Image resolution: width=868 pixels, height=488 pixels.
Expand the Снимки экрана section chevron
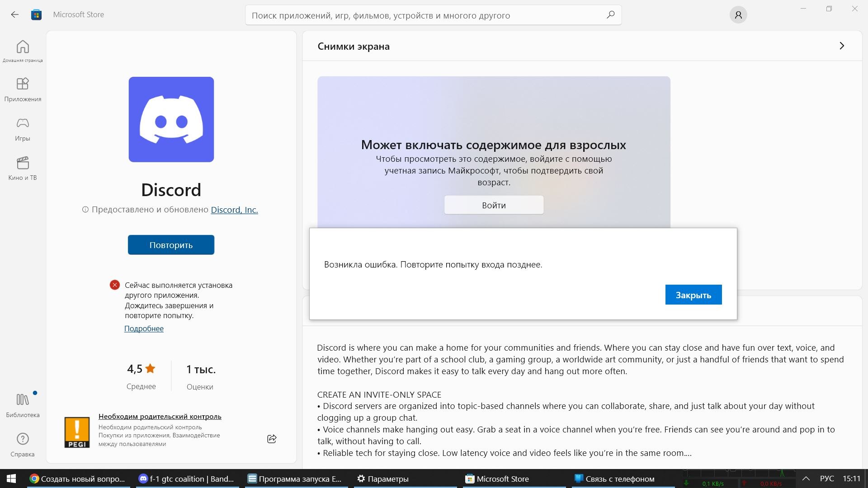coord(842,46)
